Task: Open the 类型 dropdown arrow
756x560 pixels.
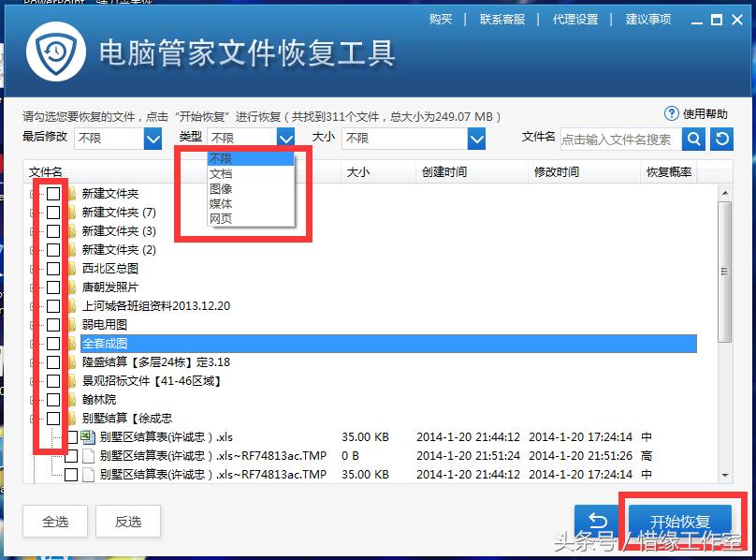Action: (x=286, y=137)
